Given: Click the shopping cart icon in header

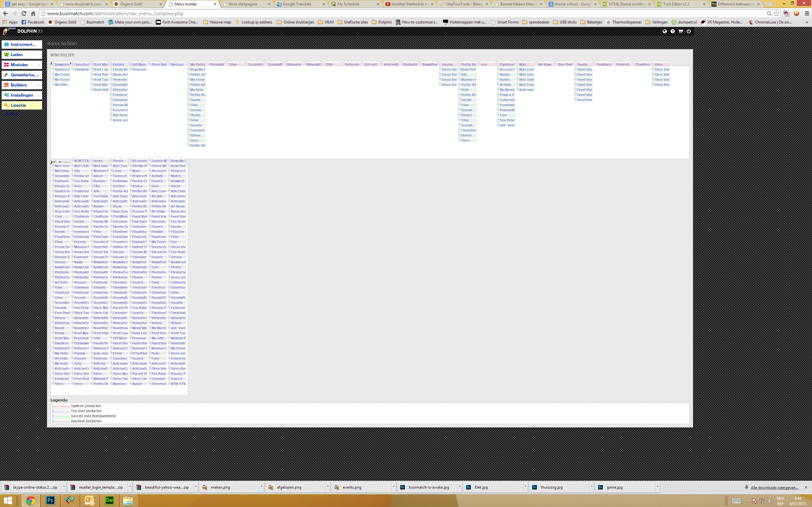Looking at the screenshot, I should (680, 31).
